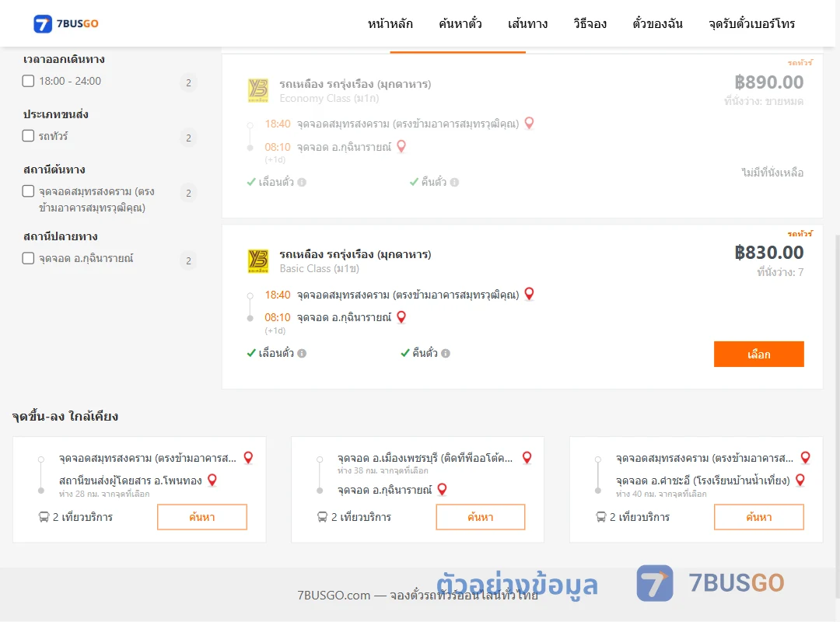Click the ที่นั่งว่าง: 7 seats text
The image size is (840, 622).
pyautogui.click(x=780, y=272)
